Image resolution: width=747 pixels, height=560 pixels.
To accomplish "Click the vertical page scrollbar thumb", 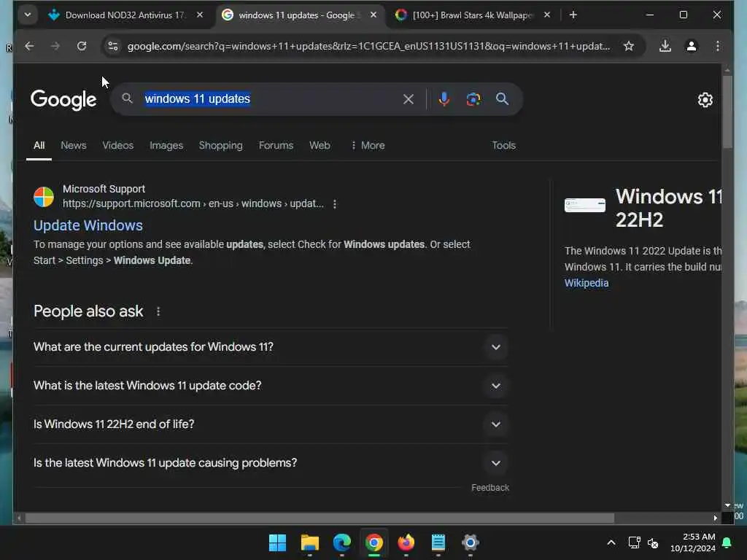I will [727, 111].
